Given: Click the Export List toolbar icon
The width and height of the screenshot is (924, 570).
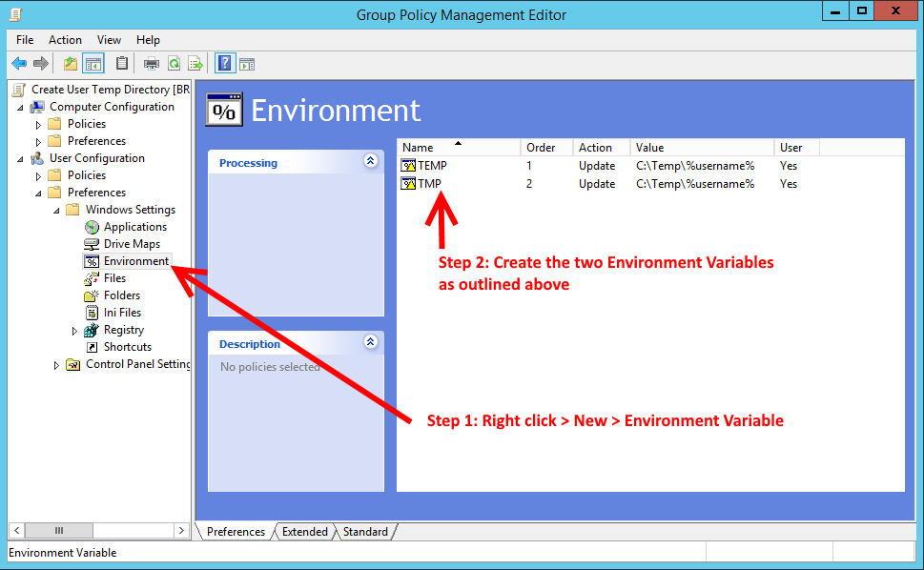Looking at the screenshot, I should point(195,63).
